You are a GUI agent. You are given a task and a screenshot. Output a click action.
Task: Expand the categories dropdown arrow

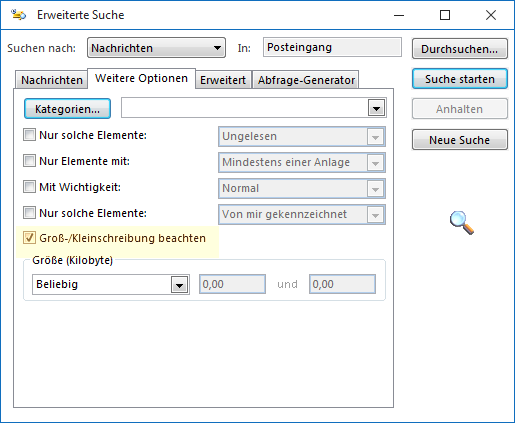point(376,108)
